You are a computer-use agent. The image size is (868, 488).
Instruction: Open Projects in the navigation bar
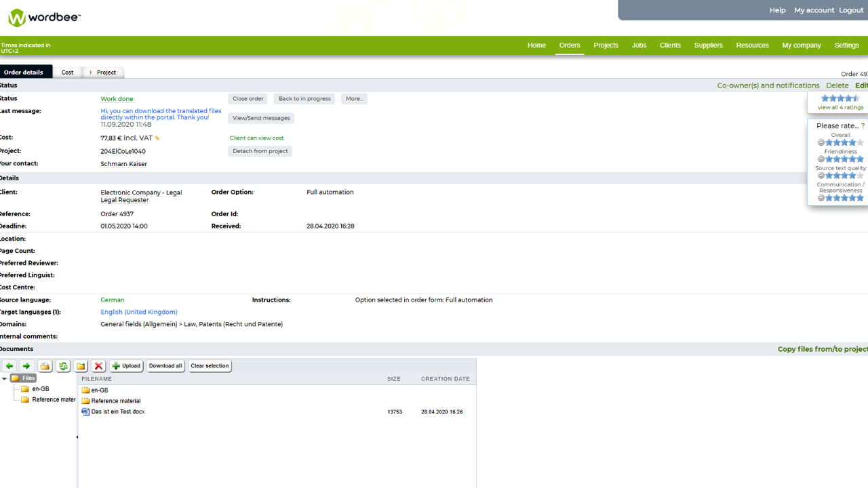pyautogui.click(x=606, y=45)
